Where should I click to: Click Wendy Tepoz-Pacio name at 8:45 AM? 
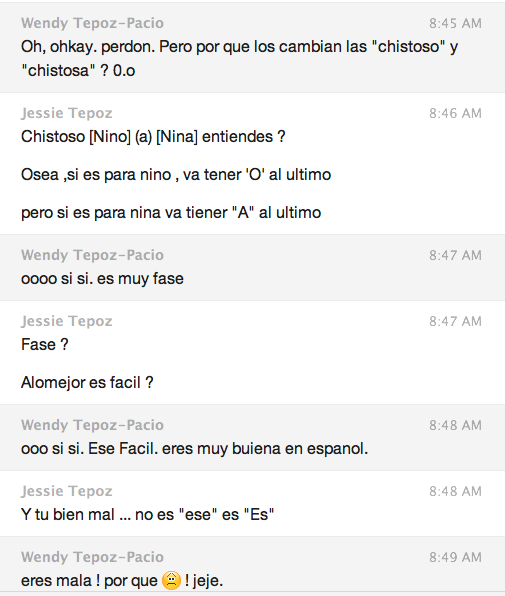(x=92, y=23)
